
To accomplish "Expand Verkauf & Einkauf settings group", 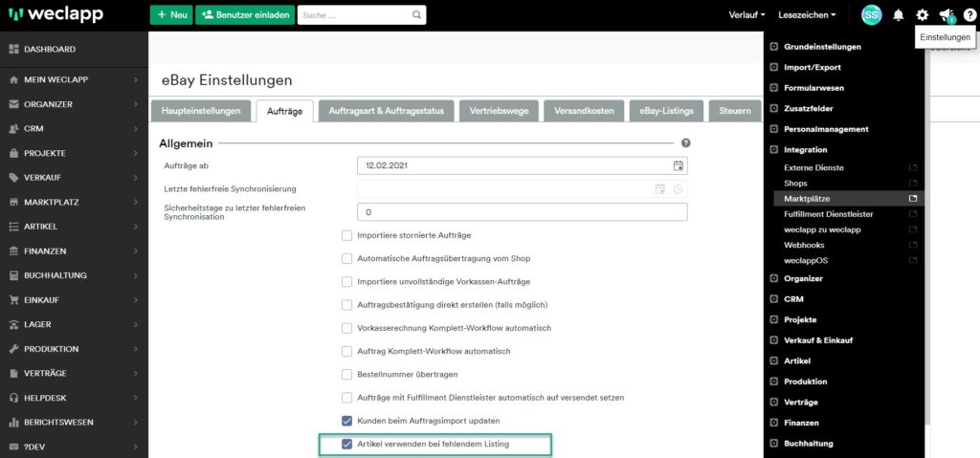I will pyautogui.click(x=818, y=340).
